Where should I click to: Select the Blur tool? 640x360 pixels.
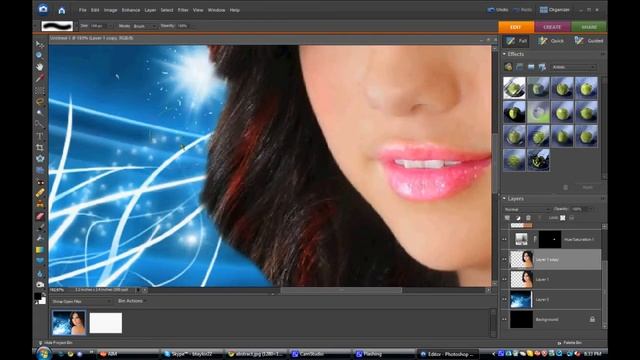[40, 273]
